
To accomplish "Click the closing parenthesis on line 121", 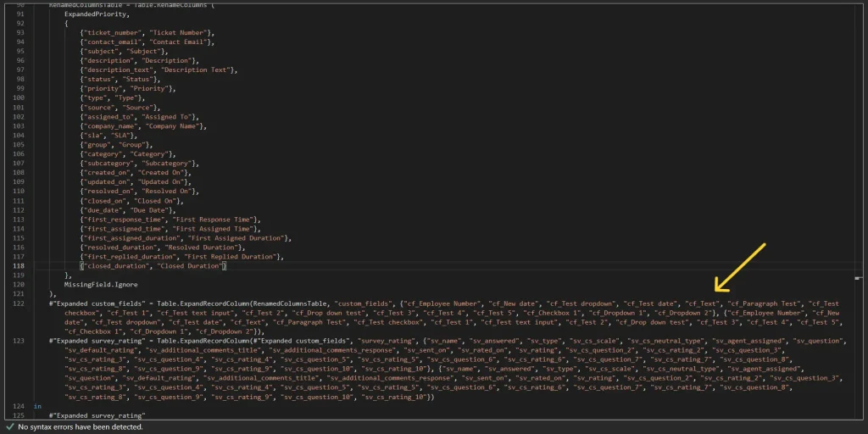I will (x=52, y=294).
